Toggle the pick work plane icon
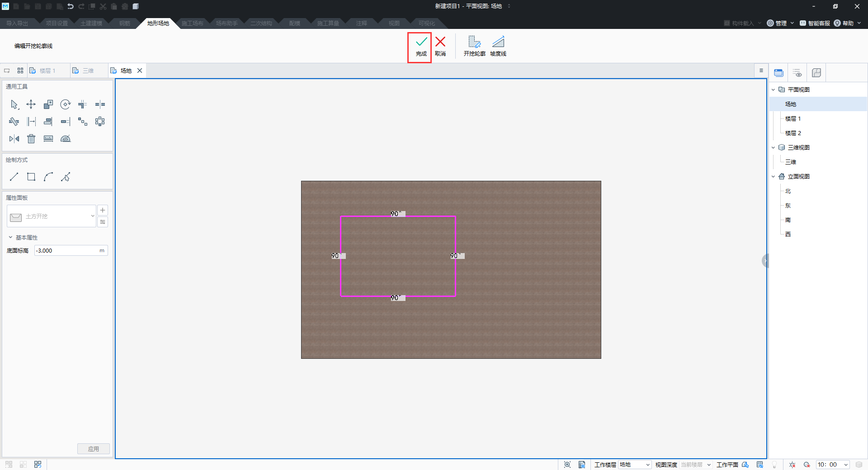Image resolution: width=868 pixels, height=470 pixels. coord(745,465)
